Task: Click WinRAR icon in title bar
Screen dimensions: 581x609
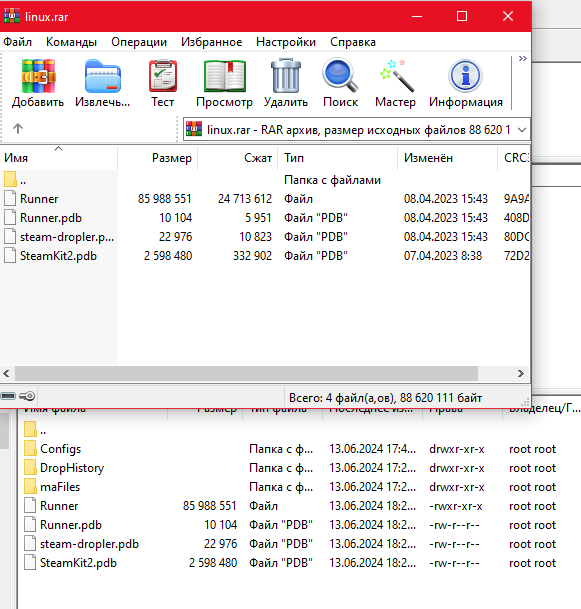Action: (x=12, y=16)
